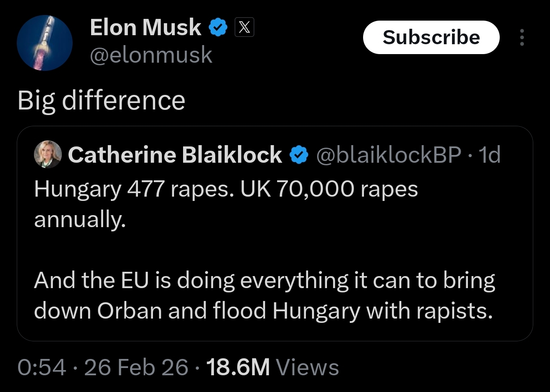Open the Elon Musk display name
This screenshot has height=392, width=550.
coord(145,28)
